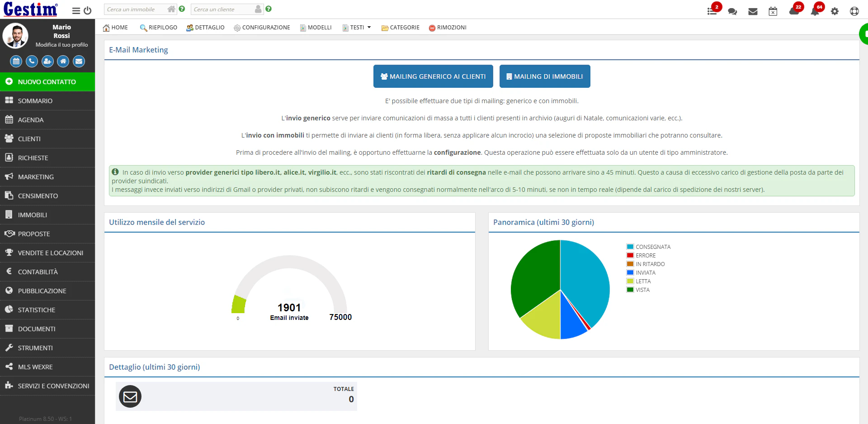Open the RIEPILOGO section

(158, 28)
